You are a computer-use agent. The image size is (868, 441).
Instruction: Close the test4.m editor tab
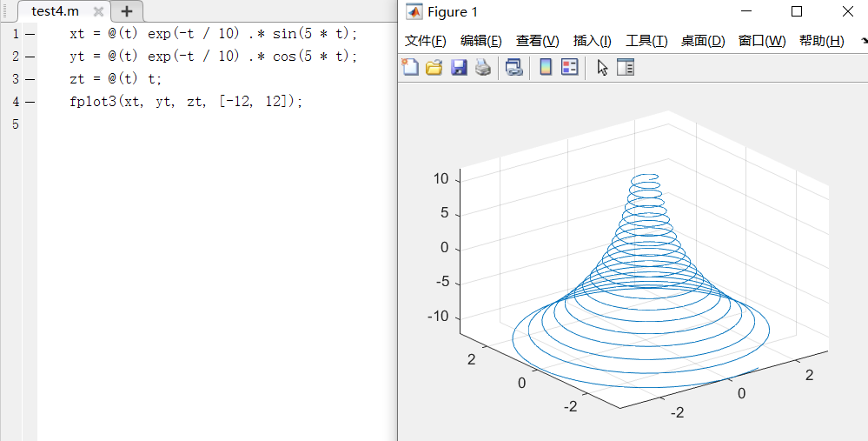pyautogui.click(x=98, y=11)
